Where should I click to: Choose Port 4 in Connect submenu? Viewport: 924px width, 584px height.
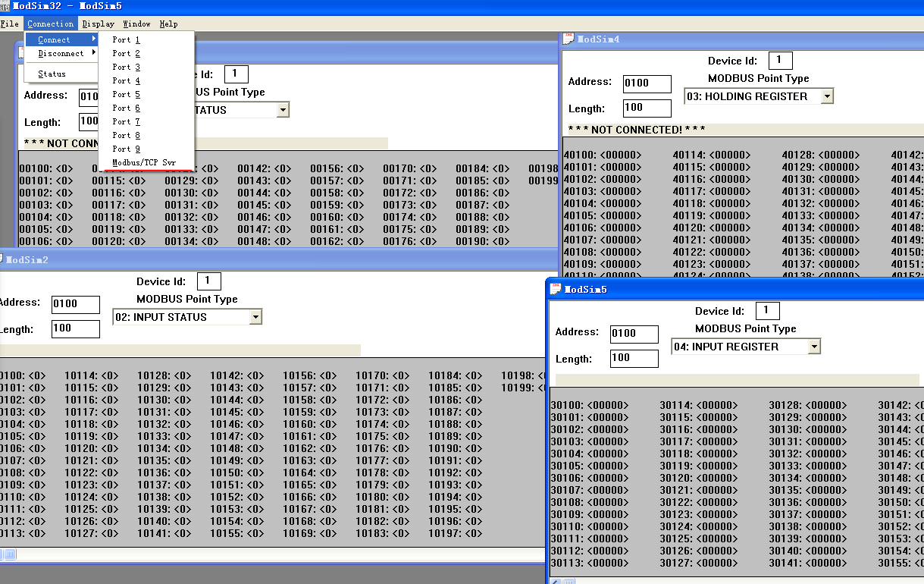146,80
